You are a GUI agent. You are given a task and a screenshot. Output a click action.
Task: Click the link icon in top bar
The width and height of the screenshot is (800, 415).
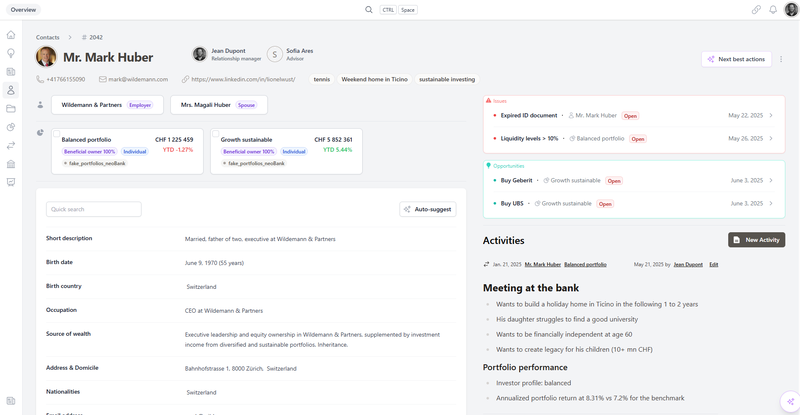click(756, 9)
